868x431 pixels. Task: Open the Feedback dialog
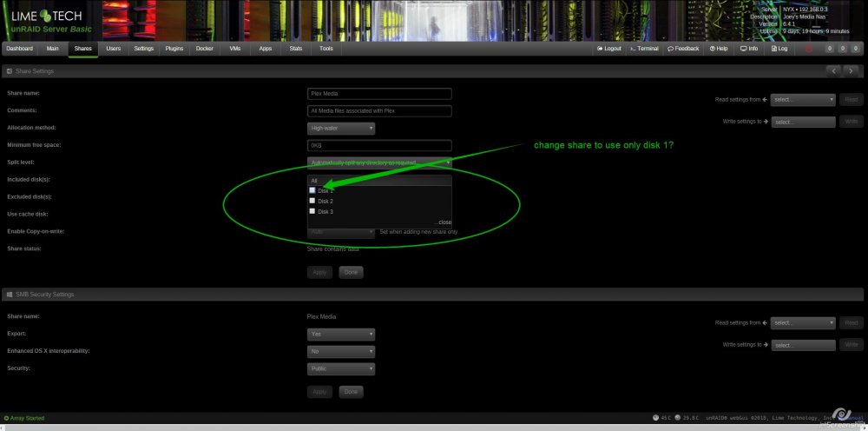tap(683, 49)
